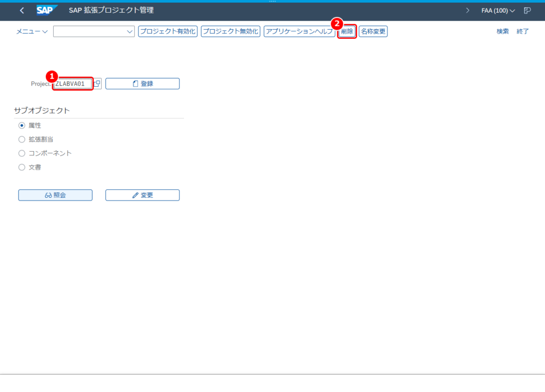Open the value help icon beside Project field
Viewport: 545px width, 392px height.
click(97, 84)
